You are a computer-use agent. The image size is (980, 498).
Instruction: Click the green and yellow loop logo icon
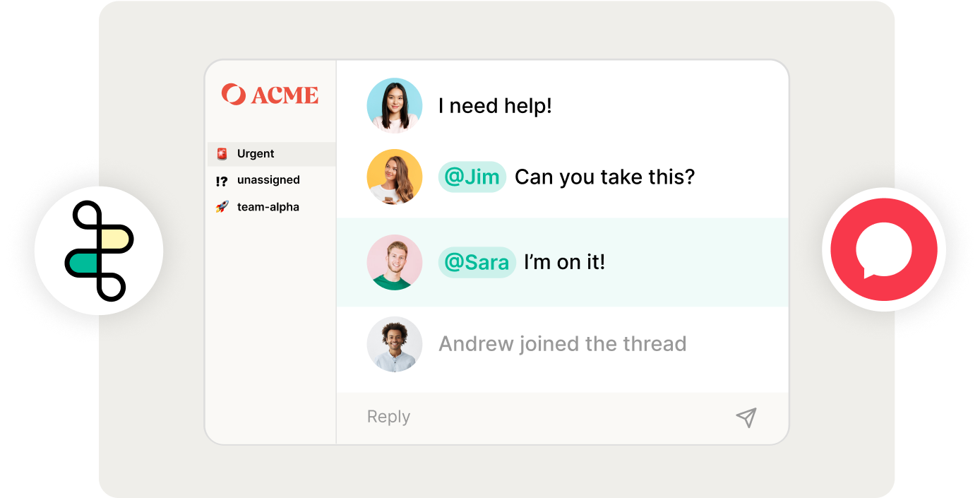tap(100, 251)
